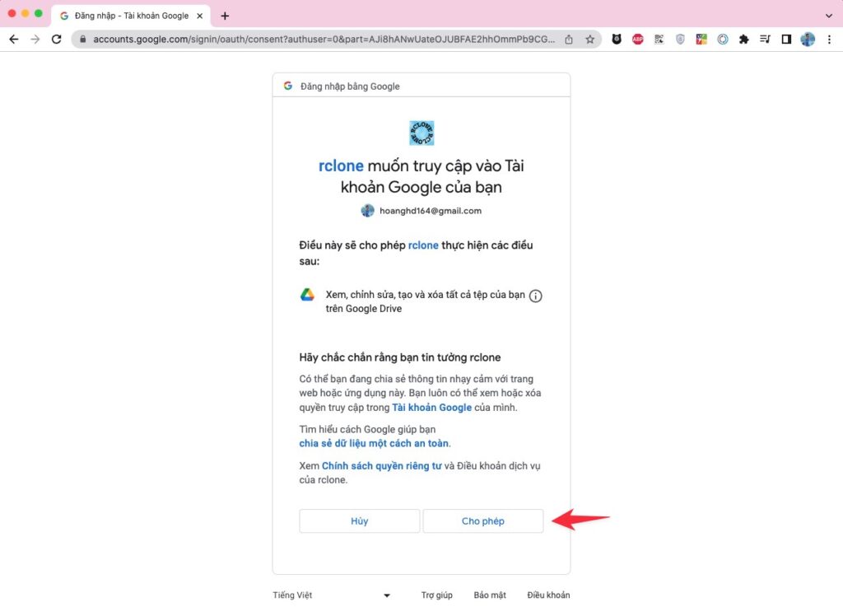
Task: Open the rclone link in the heading
Action: [x=341, y=166]
